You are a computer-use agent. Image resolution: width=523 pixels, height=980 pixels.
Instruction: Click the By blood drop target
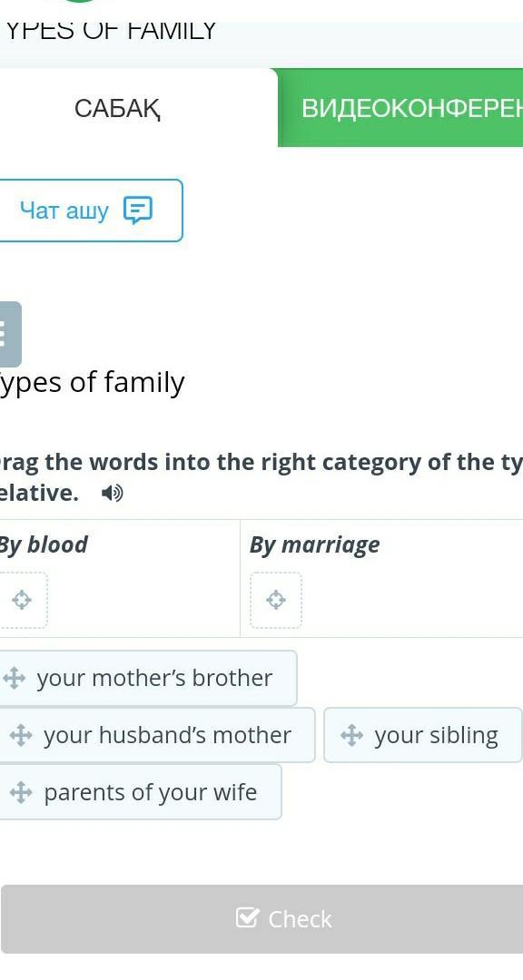[22, 601]
